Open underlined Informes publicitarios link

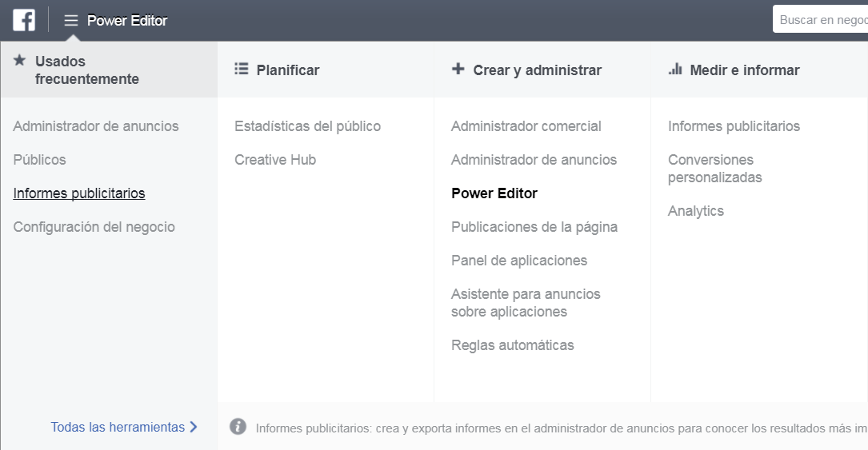(x=79, y=193)
